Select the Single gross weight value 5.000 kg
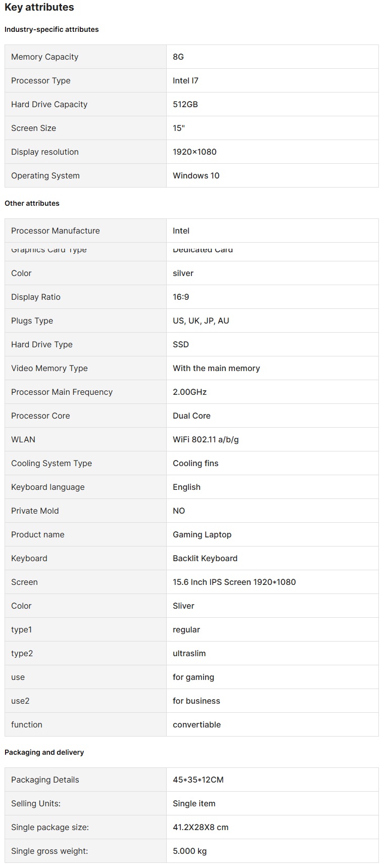Image resolution: width=388 pixels, height=868 pixels. coord(190,851)
